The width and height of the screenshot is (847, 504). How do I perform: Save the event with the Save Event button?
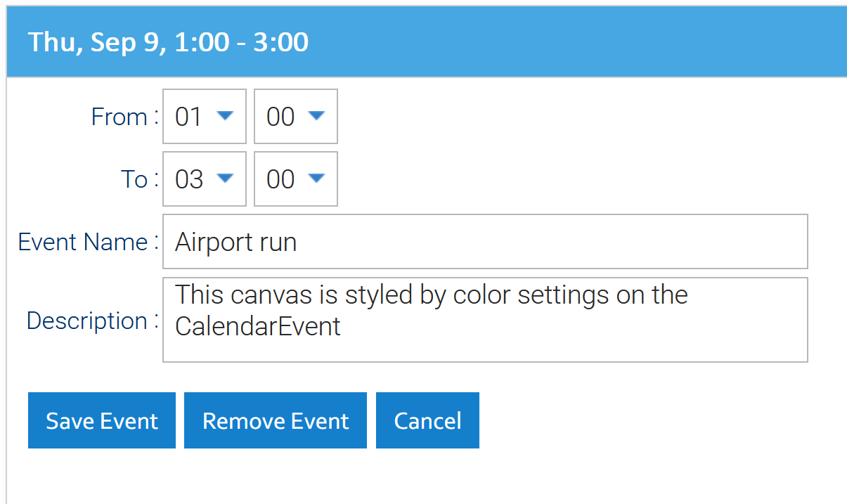pyautogui.click(x=102, y=420)
